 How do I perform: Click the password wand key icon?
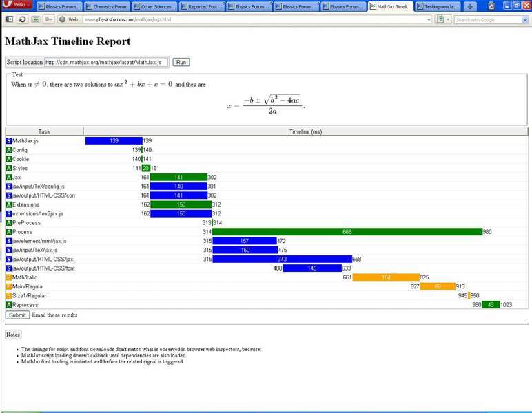[48, 19]
